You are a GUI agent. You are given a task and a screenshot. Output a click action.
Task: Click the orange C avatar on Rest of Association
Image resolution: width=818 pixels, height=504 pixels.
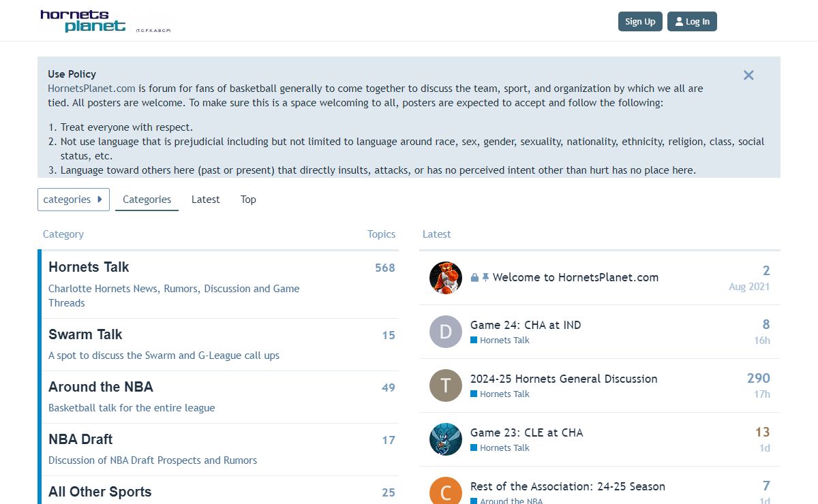coord(446,492)
